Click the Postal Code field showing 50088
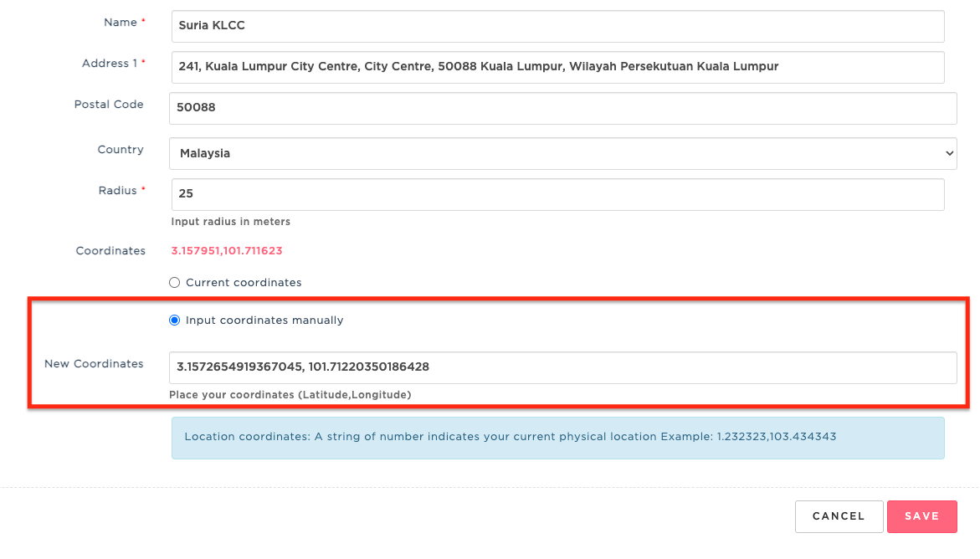The height and width of the screenshot is (559, 980). pos(562,108)
